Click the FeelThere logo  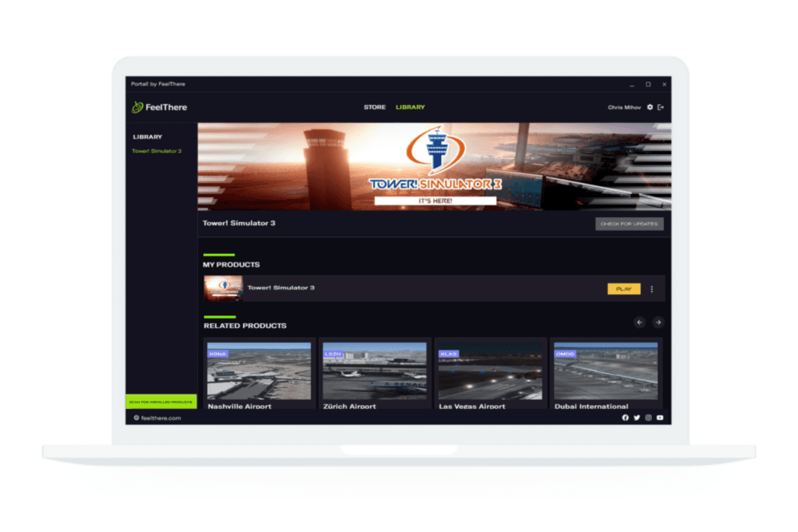(x=159, y=107)
